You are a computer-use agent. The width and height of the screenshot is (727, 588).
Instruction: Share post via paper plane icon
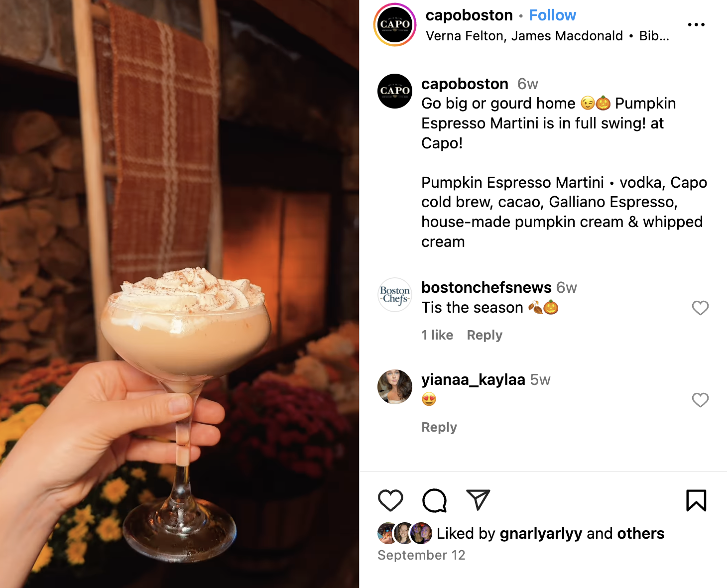(x=478, y=500)
